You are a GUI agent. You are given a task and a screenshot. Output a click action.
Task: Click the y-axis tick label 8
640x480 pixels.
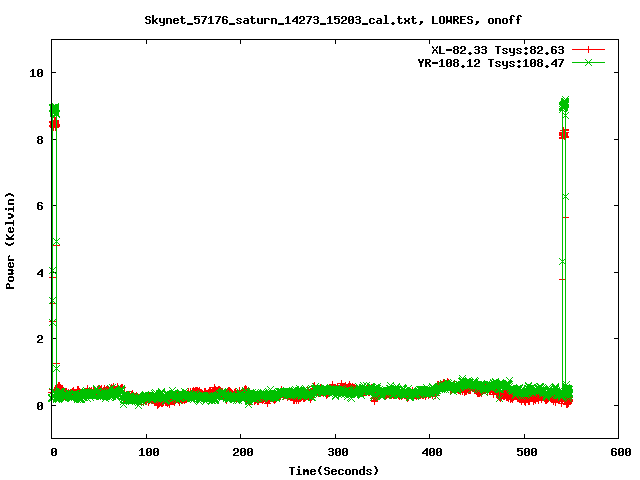40,140
